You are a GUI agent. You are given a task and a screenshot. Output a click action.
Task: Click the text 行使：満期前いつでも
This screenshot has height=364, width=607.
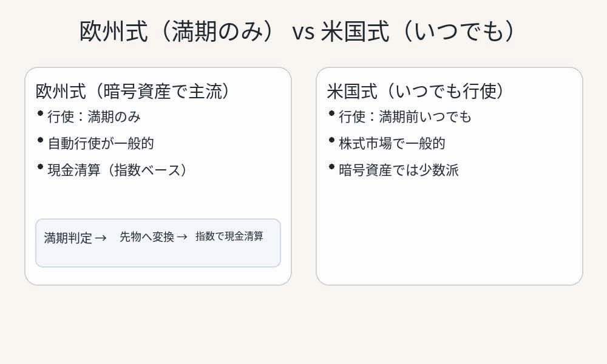405,116
